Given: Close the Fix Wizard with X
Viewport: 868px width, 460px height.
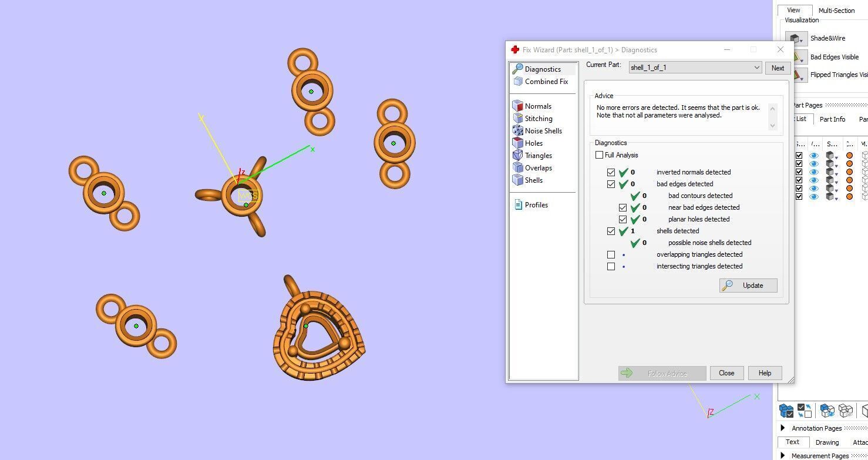Looking at the screenshot, I should (780, 50).
